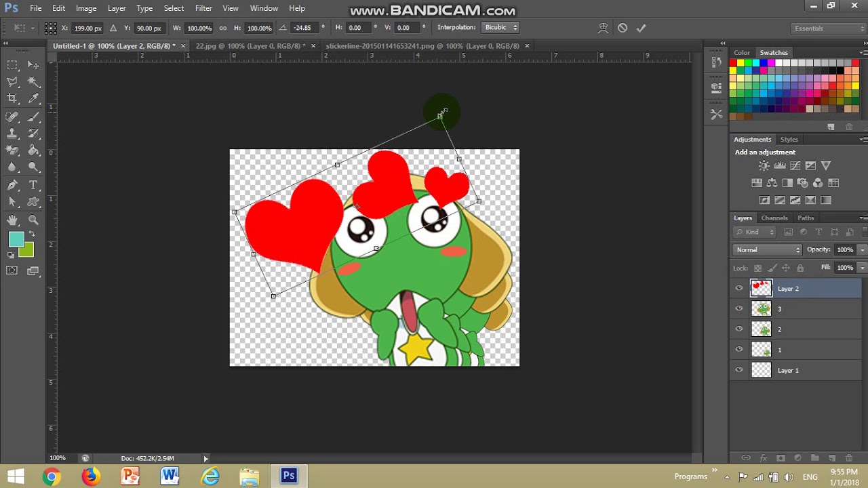Select the Lasso tool
The height and width of the screenshot is (488, 868).
point(12,82)
